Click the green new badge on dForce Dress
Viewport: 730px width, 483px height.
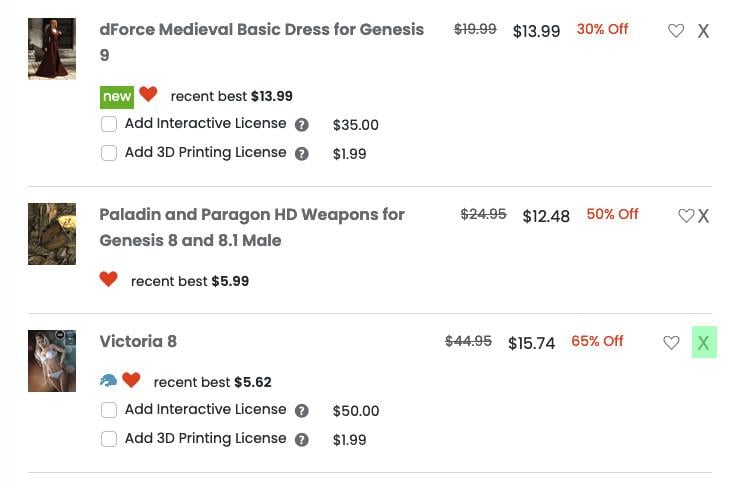117,97
